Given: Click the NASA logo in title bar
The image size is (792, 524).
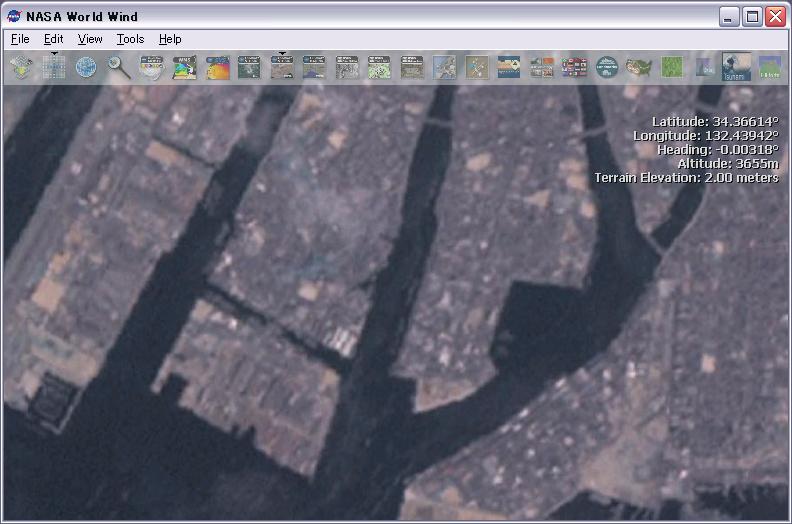Looking at the screenshot, I should (14, 16).
